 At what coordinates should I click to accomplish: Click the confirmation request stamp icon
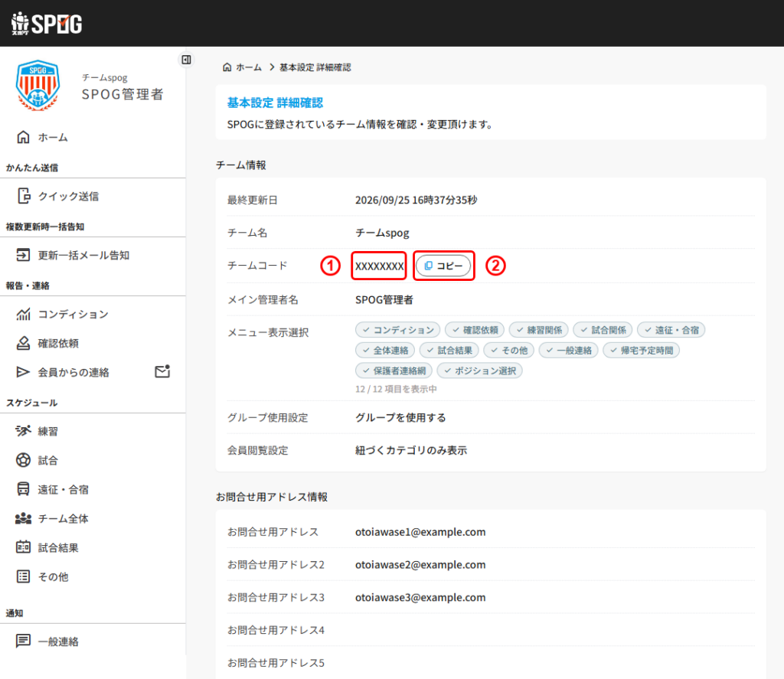pyautogui.click(x=23, y=343)
